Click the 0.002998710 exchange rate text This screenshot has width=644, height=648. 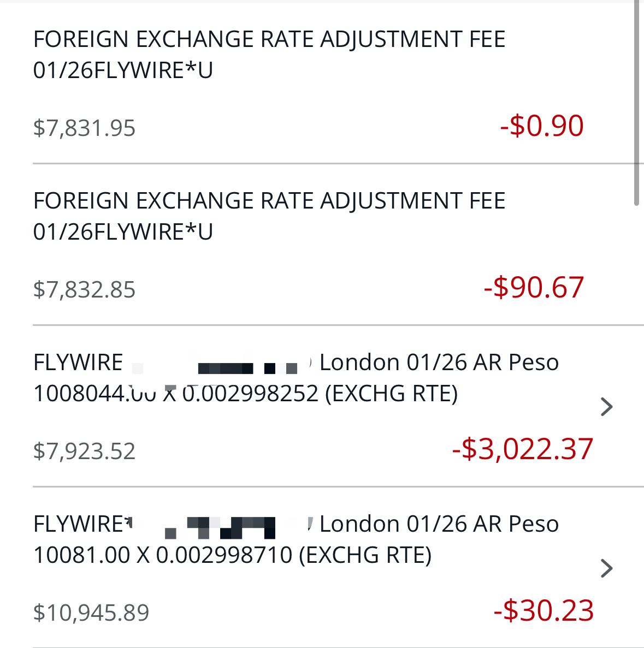(x=224, y=555)
